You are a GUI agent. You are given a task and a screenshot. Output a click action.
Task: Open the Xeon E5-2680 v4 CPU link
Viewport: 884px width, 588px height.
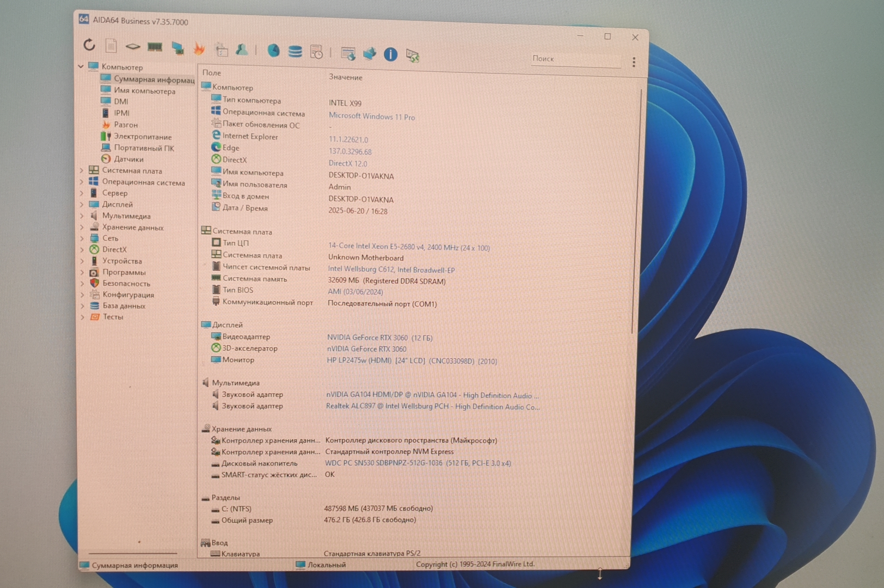coord(409,247)
